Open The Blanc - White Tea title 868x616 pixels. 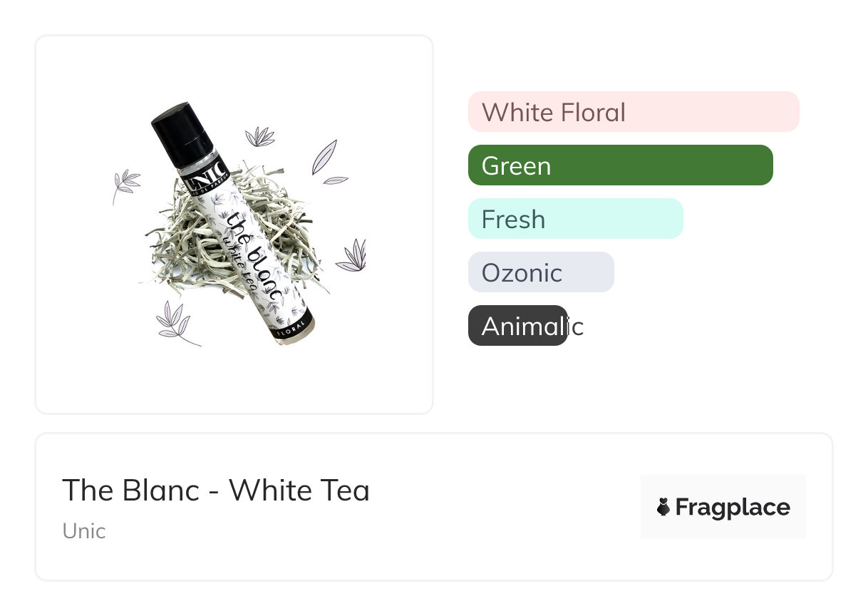coord(216,491)
